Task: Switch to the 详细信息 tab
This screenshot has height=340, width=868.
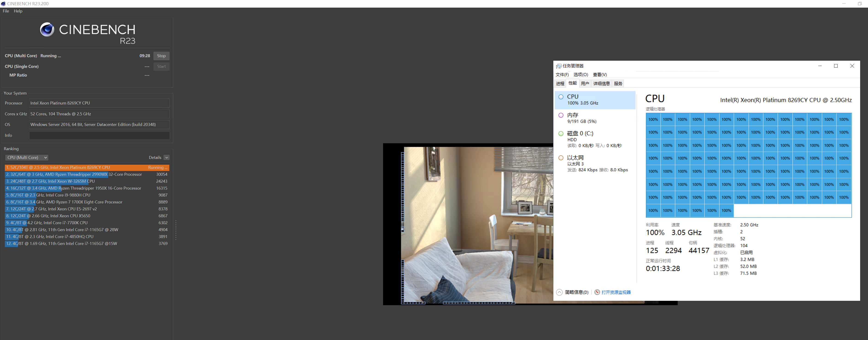Action: pyautogui.click(x=601, y=84)
